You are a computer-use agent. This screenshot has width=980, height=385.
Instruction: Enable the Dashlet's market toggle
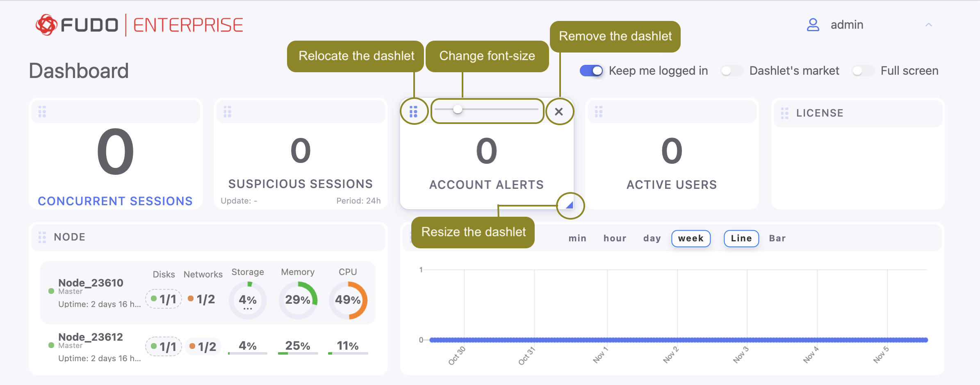pyautogui.click(x=732, y=71)
